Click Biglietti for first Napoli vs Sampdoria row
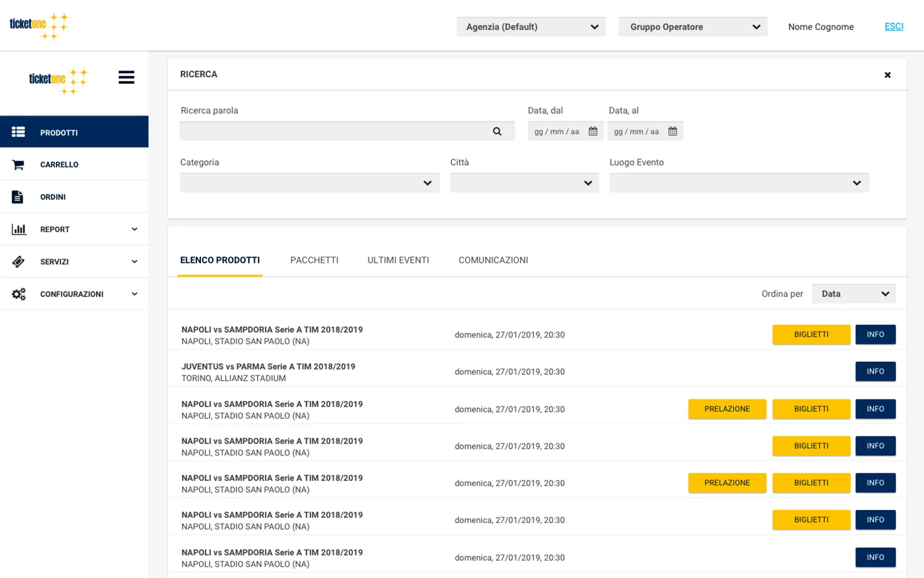The height and width of the screenshot is (578, 924). [x=811, y=335]
